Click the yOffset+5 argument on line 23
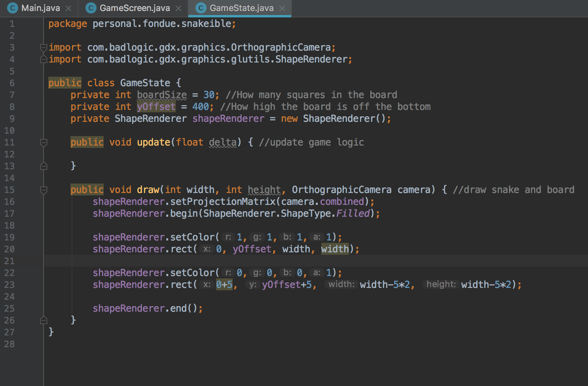 coord(287,285)
